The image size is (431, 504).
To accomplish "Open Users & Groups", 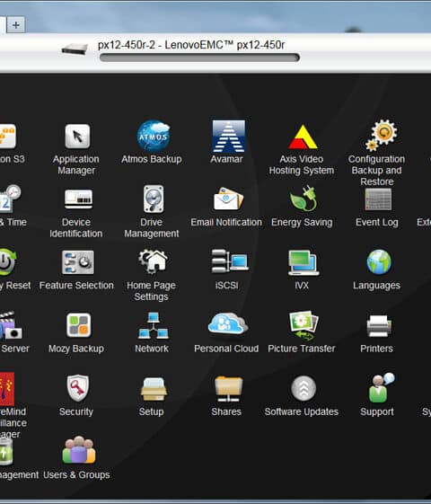I will pos(79,450).
